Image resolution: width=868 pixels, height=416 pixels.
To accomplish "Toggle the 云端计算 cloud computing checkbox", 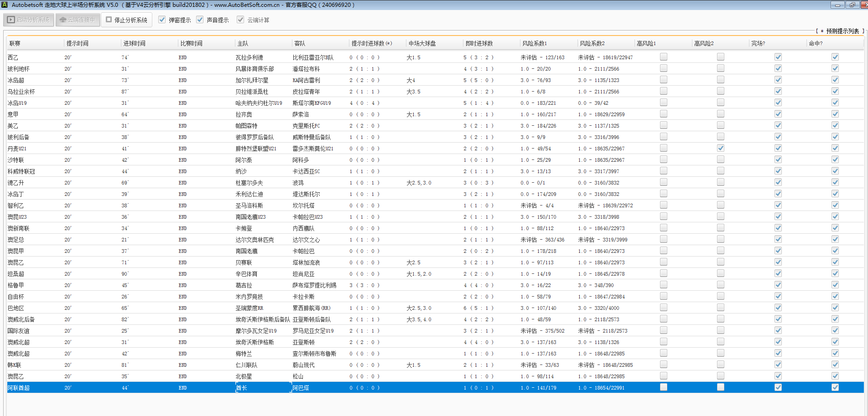I will click(x=240, y=20).
